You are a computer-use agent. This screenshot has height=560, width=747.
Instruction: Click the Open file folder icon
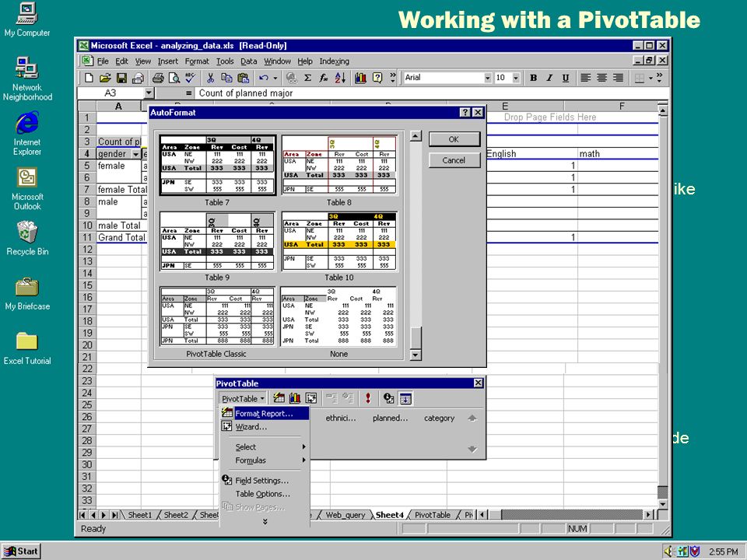tap(105, 78)
